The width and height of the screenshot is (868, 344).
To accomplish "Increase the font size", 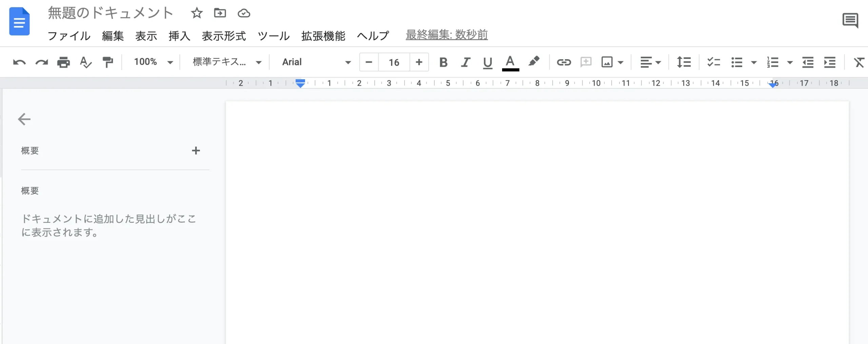I will (419, 62).
